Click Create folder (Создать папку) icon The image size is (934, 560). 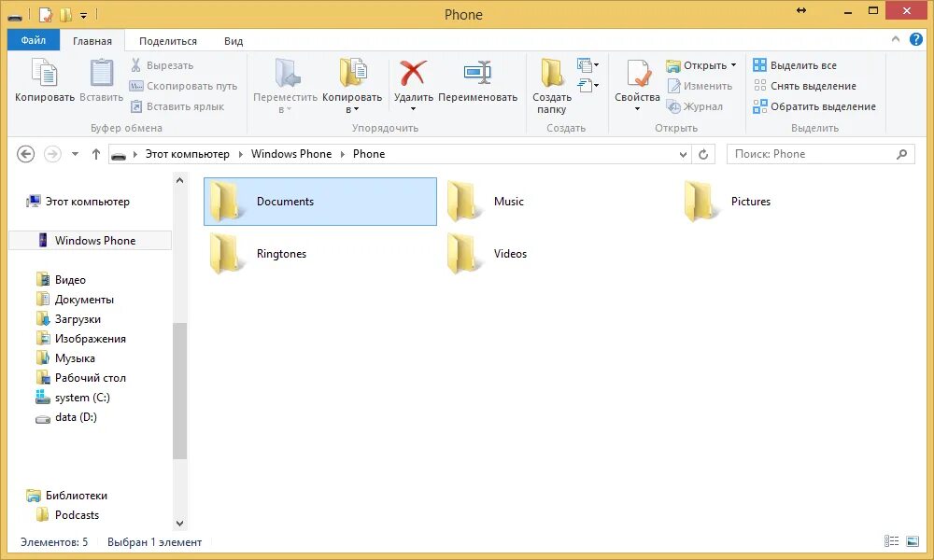click(552, 73)
